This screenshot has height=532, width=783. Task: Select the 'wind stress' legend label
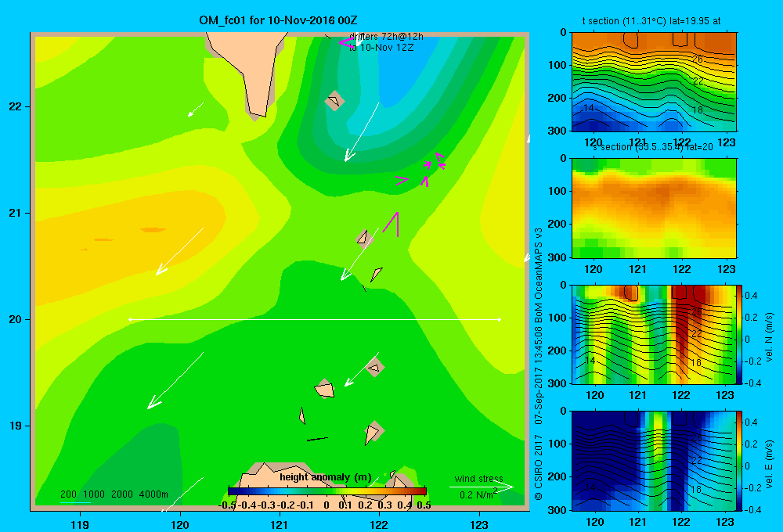(x=479, y=478)
